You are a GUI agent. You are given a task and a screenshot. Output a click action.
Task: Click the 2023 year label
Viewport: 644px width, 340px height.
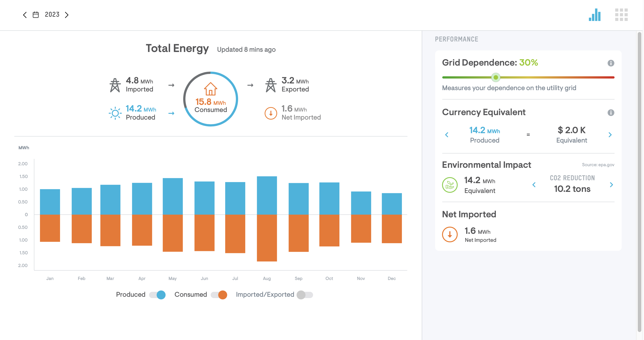52,15
